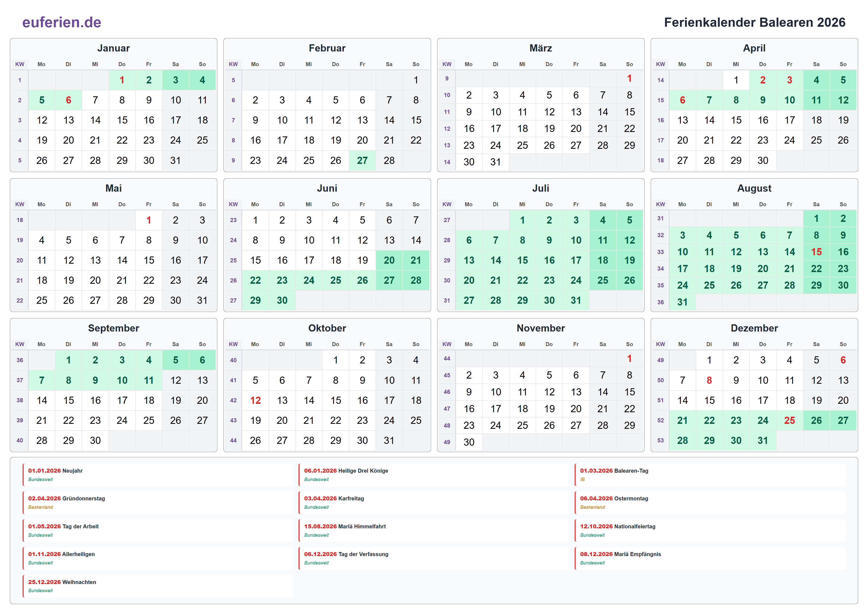Click red day 6 in April

tap(682, 100)
